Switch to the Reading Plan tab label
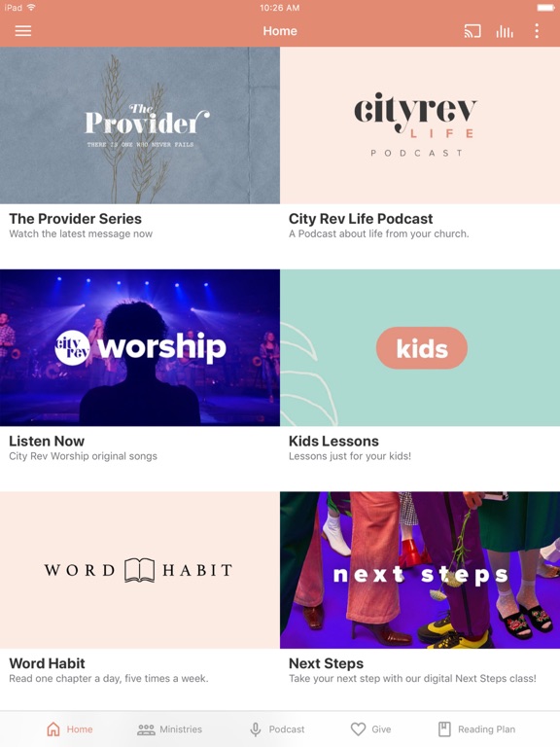 pyautogui.click(x=487, y=729)
